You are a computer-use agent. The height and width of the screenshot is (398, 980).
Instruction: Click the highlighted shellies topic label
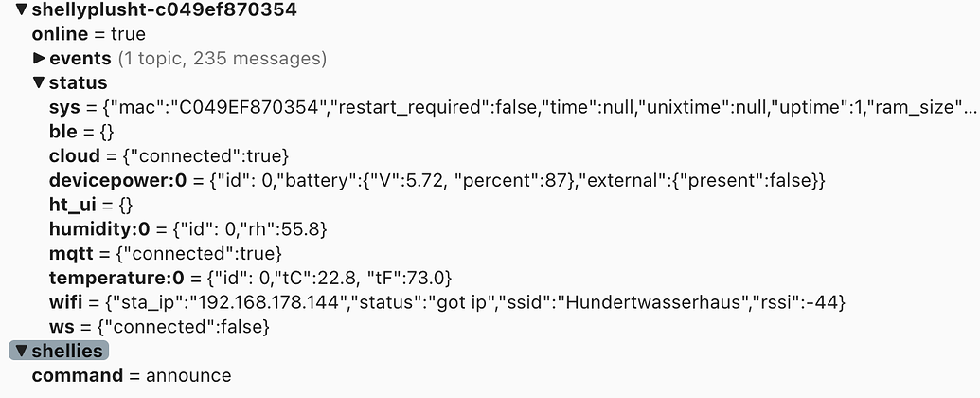(x=67, y=351)
